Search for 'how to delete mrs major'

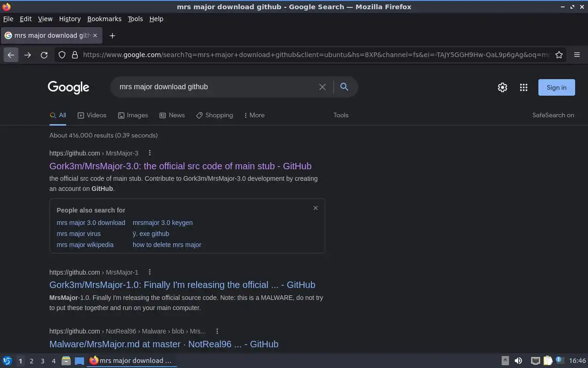point(167,245)
